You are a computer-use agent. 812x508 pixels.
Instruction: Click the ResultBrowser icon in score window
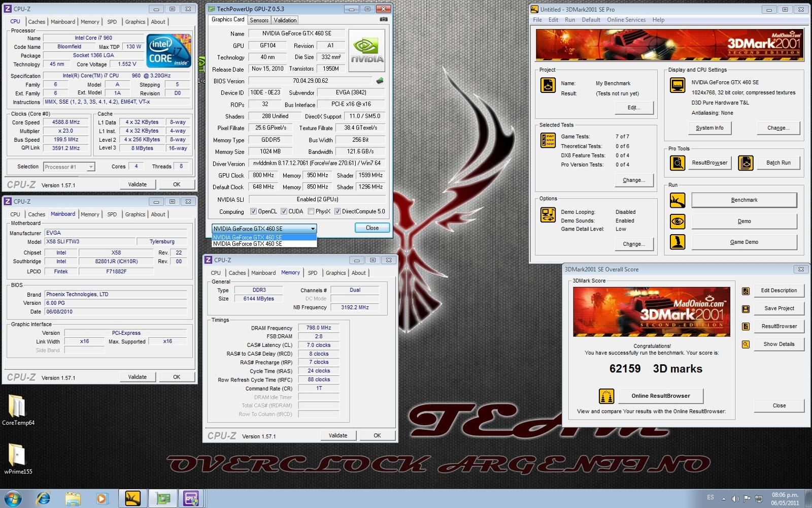[x=746, y=327]
